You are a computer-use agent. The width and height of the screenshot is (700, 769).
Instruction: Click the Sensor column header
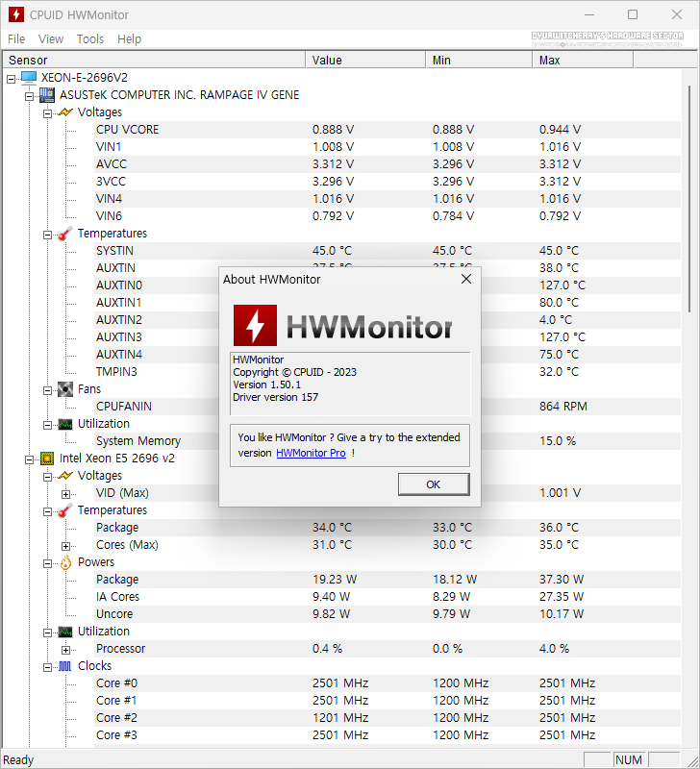154,60
